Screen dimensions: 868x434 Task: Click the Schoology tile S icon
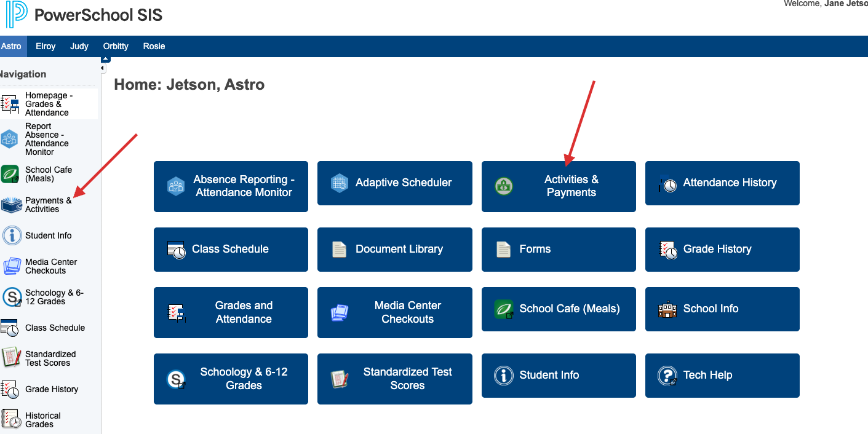[177, 379]
